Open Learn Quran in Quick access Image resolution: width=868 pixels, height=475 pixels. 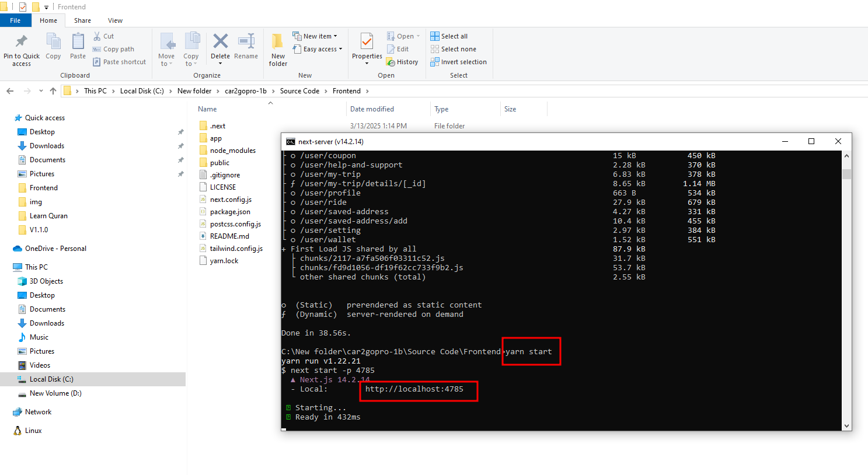coord(48,216)
